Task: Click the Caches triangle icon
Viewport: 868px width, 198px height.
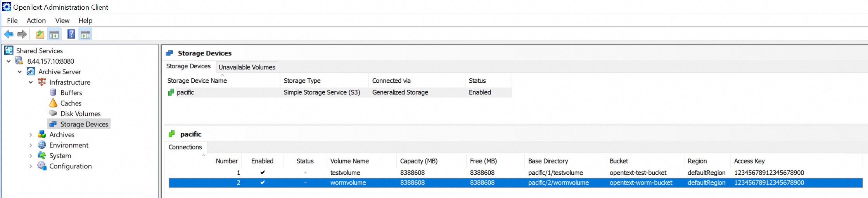Action: click(x=53, y=103)
